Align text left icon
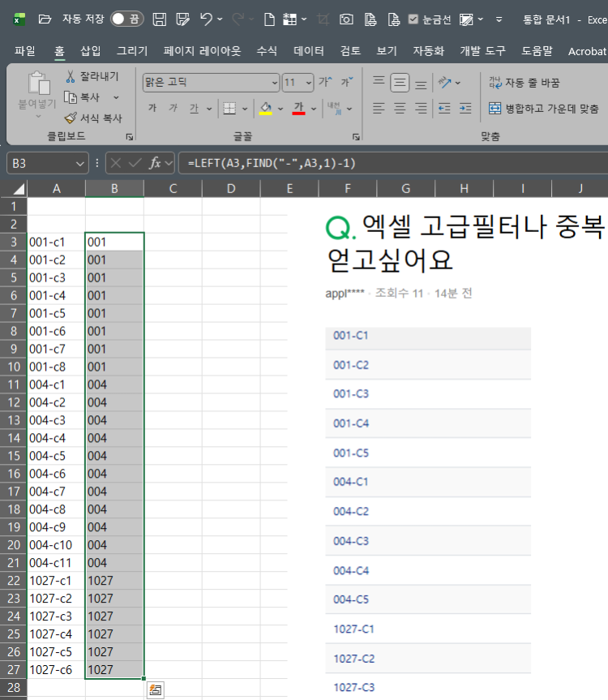Viewport: 608px width, 700px height. 379,108
